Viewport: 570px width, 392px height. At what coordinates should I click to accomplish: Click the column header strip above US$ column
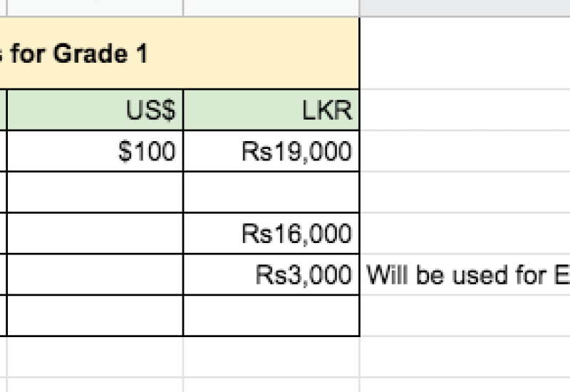point(95,8)
